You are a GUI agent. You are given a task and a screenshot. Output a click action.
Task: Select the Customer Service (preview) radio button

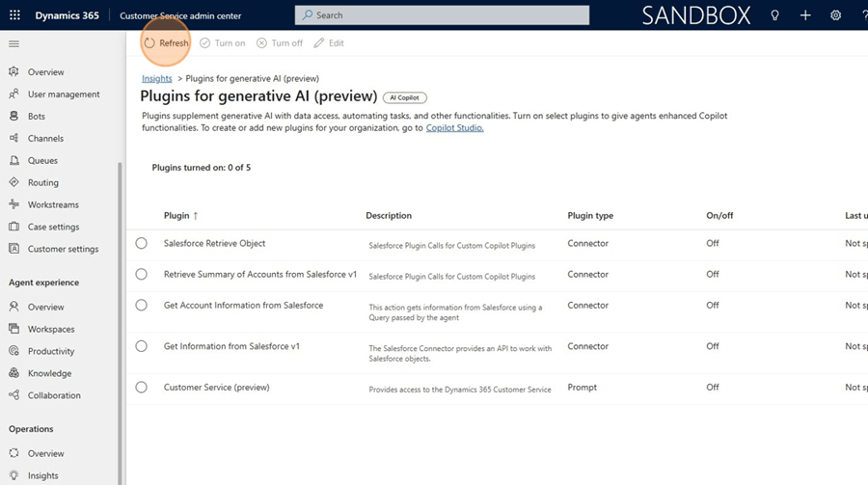(x=142, y=388)
